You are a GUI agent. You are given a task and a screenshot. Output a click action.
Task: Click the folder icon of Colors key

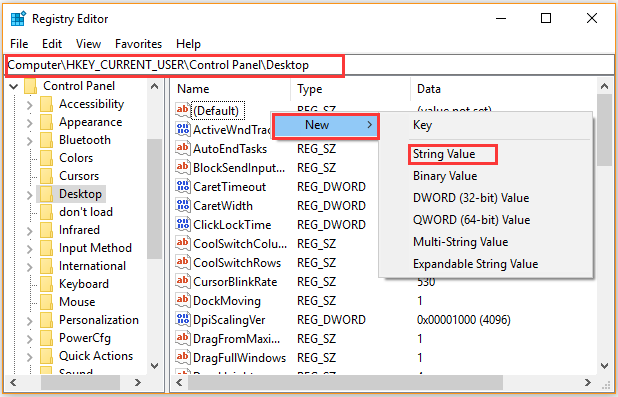tap(47, 158)
